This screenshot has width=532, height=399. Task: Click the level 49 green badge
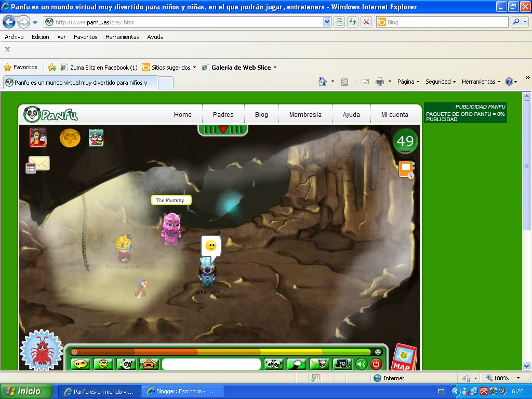tap(405, 141)
